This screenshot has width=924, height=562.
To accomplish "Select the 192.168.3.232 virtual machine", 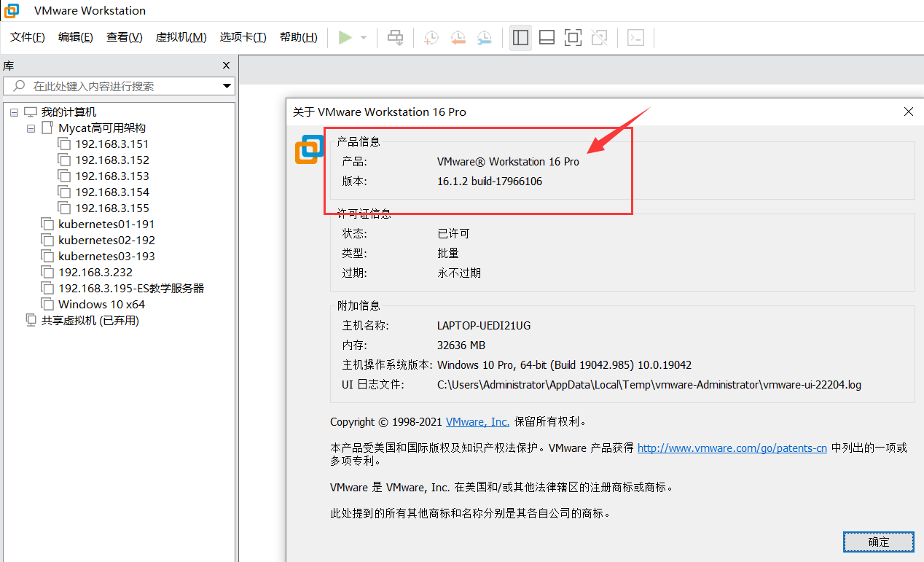I will point(95,273).
